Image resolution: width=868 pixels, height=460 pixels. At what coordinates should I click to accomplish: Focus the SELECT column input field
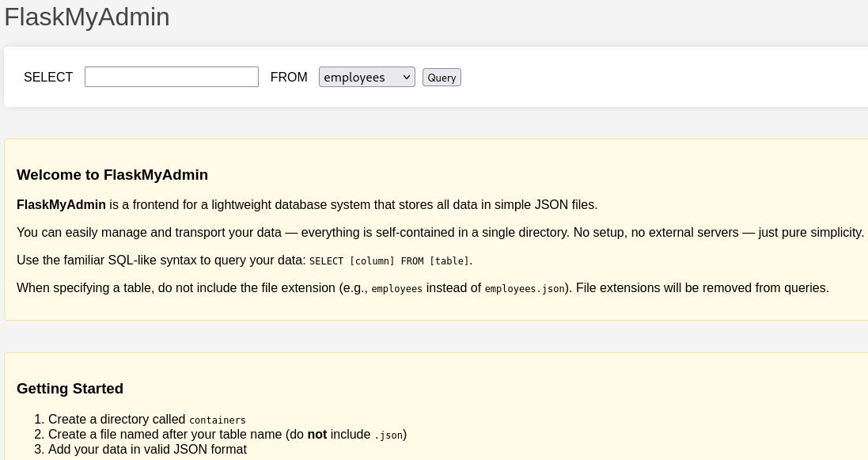point(171,77)
